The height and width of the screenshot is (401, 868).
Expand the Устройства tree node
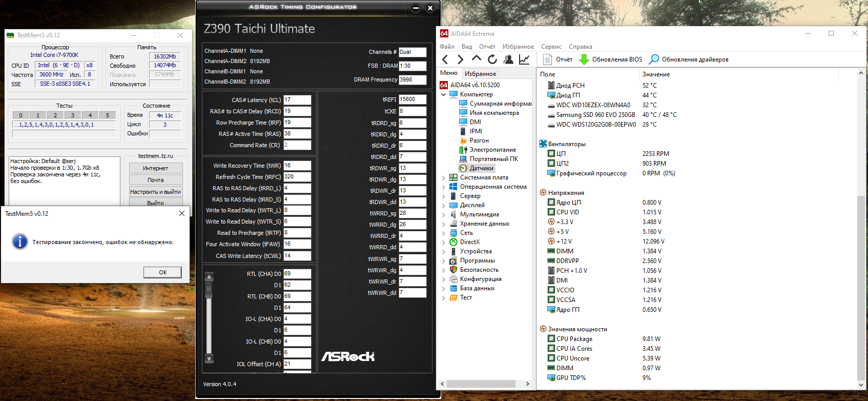tap(444, 251)
